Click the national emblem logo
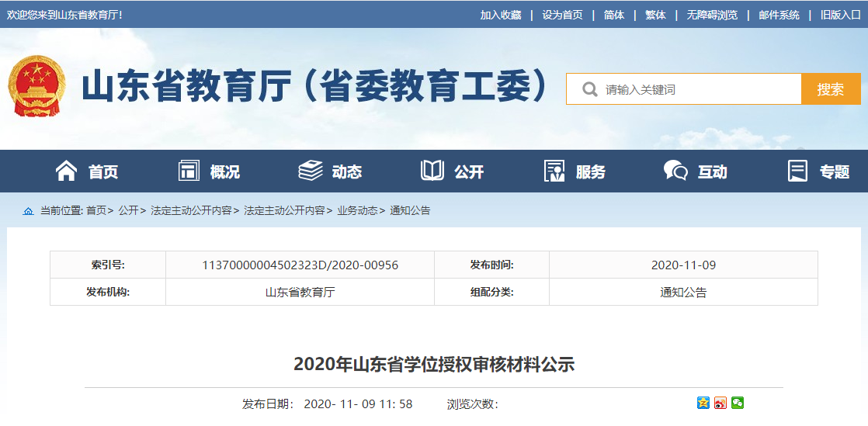The image size is (868, 426). click(36, 87)
